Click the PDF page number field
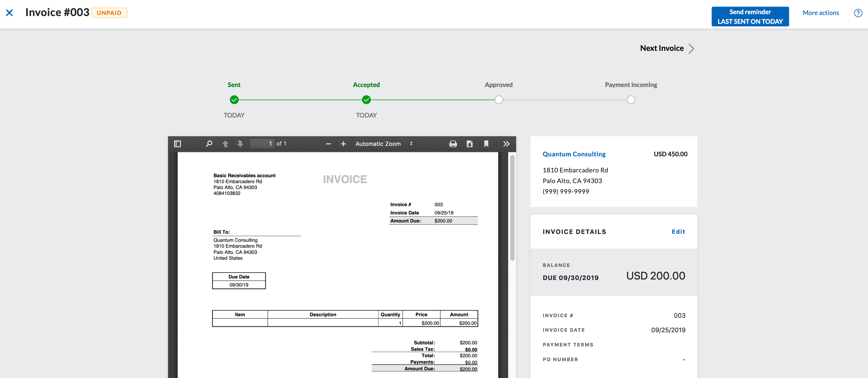The width and height of the screenshot is (868, 378). 262,144
